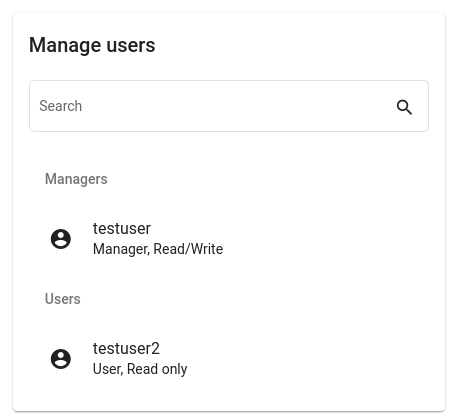Select the "Manager, Read/Write" role text
Screen dimensions: 452x417
158,249
